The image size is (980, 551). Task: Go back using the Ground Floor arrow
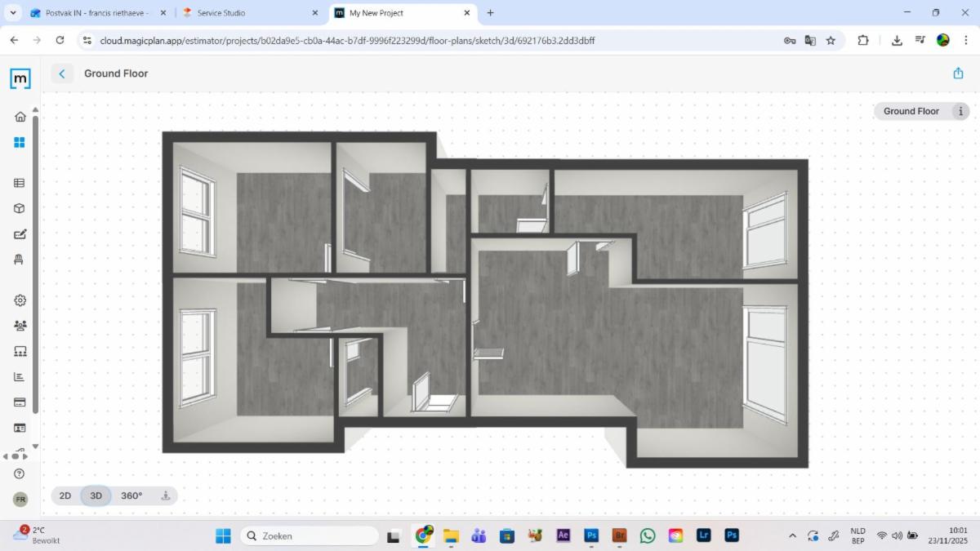62,73
